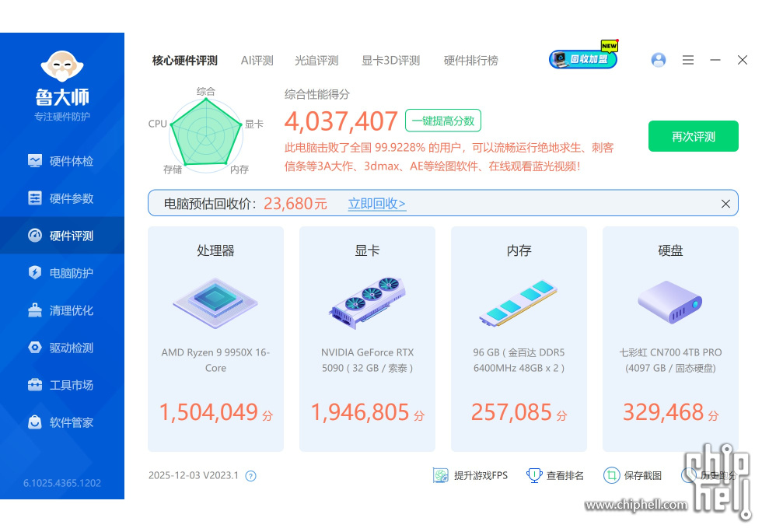Image resolution: width=762 pixels, height=532 pixels.
Task: Click the AMD Ryzen 9 9950X text
Action: [x=215, y=360]
